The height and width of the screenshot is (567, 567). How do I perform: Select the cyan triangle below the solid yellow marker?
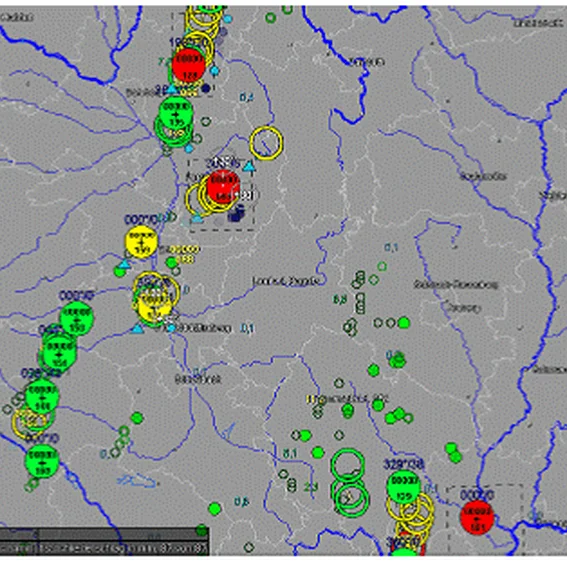tap(124, 264)
